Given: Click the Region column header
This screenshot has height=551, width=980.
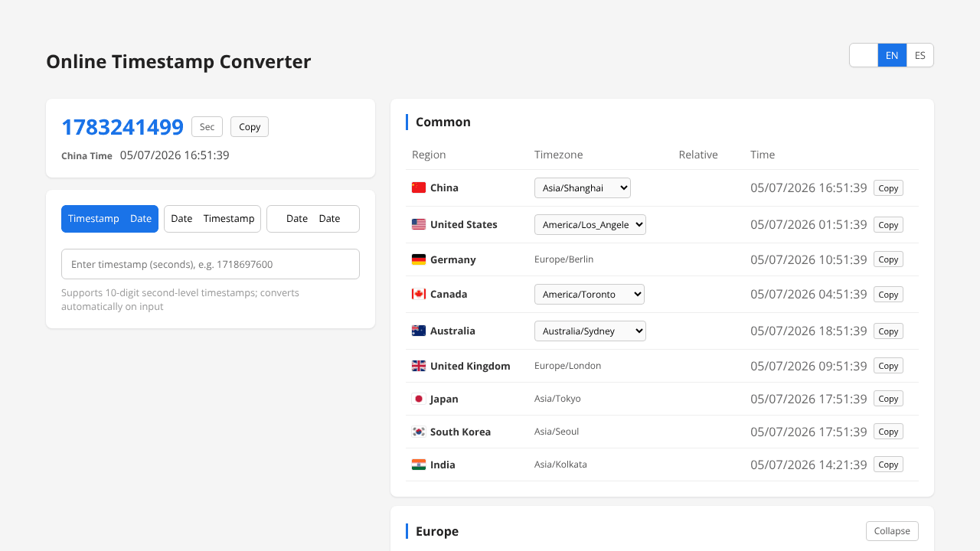Looking at the screenshot, I should [429, 155].
